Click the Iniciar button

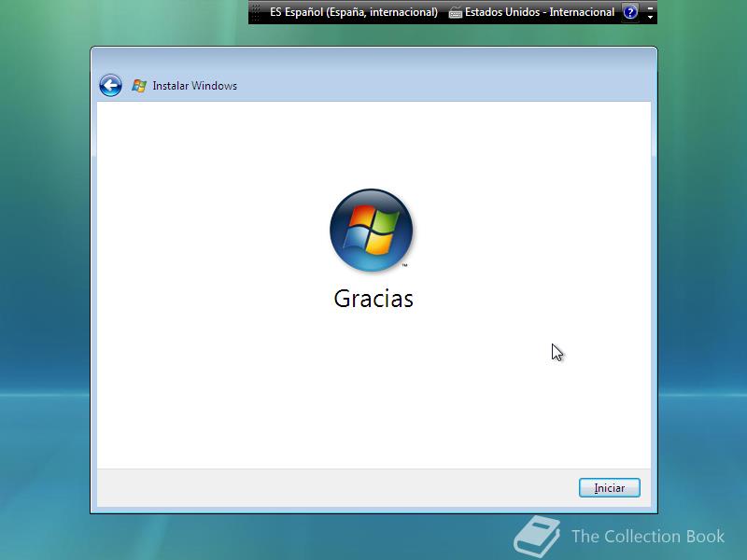tap(610, 487)
